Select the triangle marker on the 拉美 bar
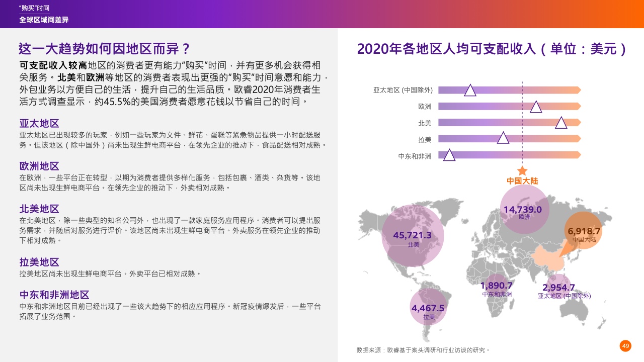 [503, 138]
